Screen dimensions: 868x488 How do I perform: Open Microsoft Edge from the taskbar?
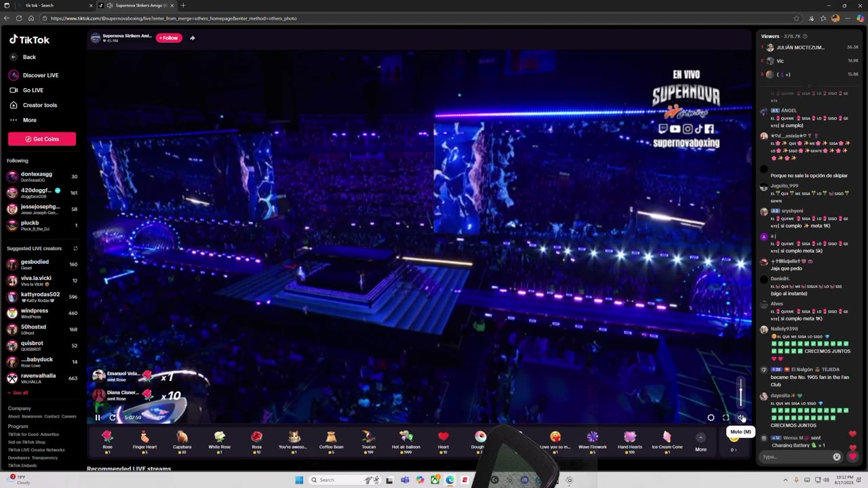pos(450,480)
